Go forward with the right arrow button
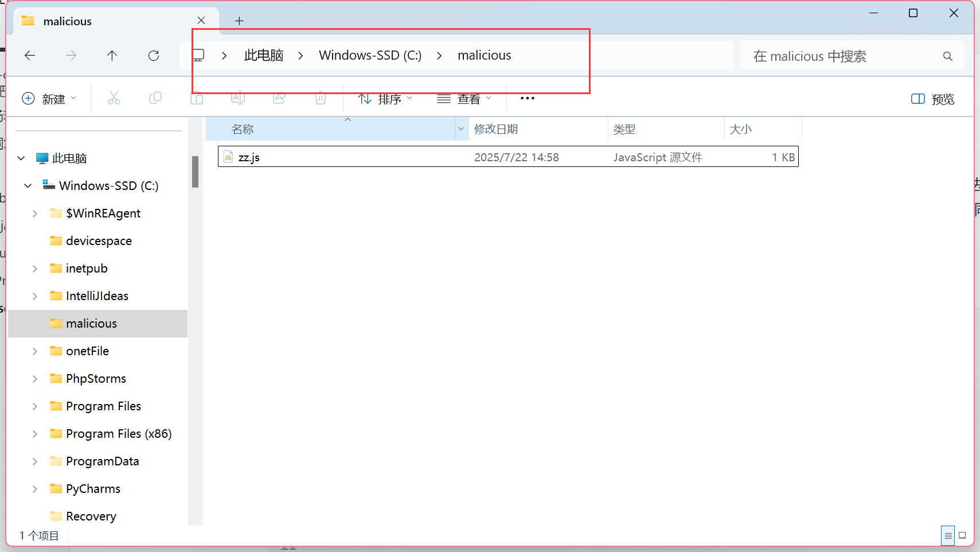Screen dimensions: 980x552 (71, 56)
